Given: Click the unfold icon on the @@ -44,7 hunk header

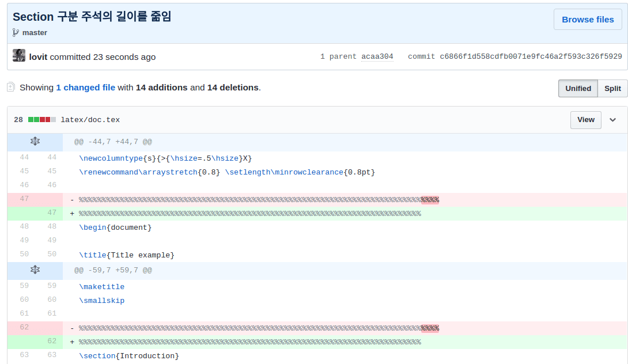Looking at the screenshot, I should tap(35, 142).
